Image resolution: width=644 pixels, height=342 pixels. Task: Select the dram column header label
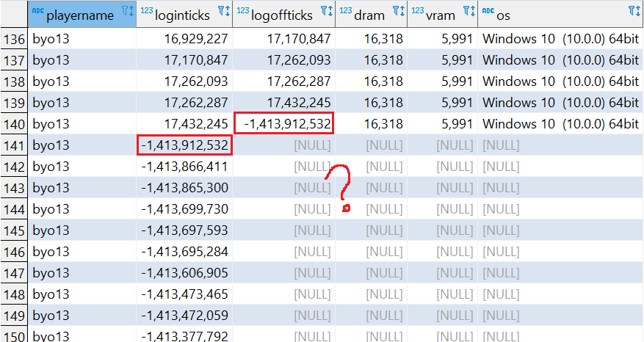[x=369, y=15]
